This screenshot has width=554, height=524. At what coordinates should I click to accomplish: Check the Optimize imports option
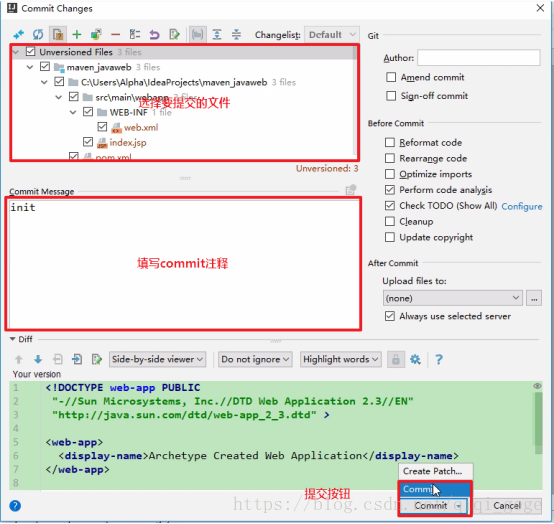[390, 174]
